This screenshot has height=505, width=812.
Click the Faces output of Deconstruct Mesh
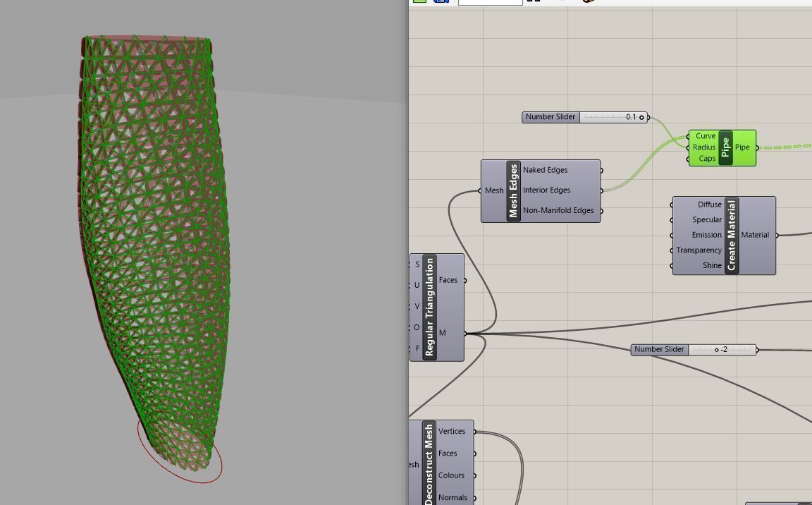click(448, 454)
